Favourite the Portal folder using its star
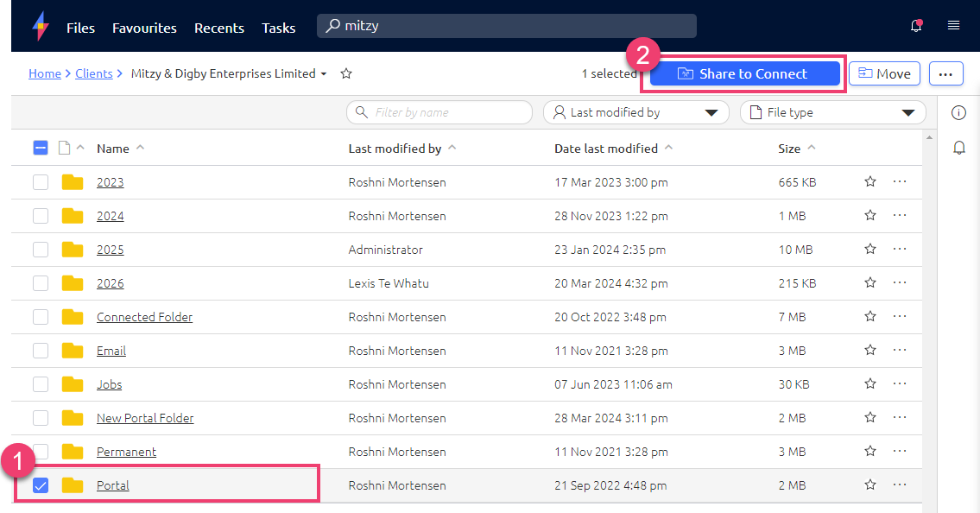 coord(869,484)
